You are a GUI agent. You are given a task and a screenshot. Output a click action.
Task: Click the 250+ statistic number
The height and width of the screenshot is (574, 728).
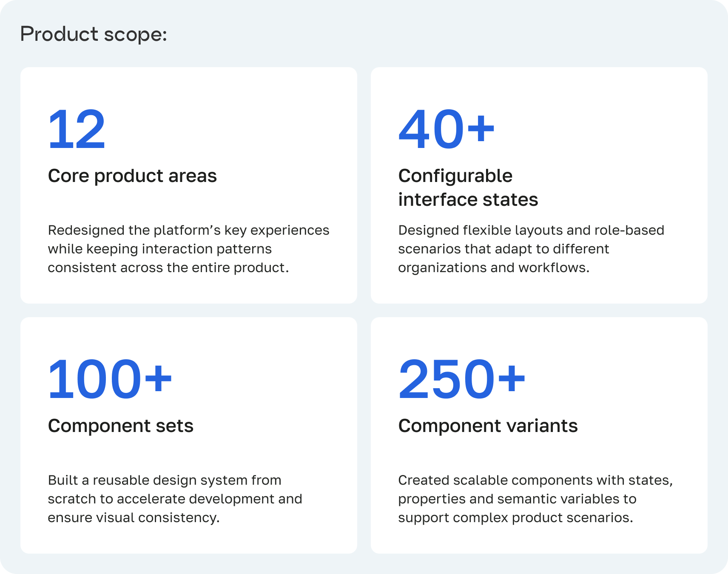462,379
